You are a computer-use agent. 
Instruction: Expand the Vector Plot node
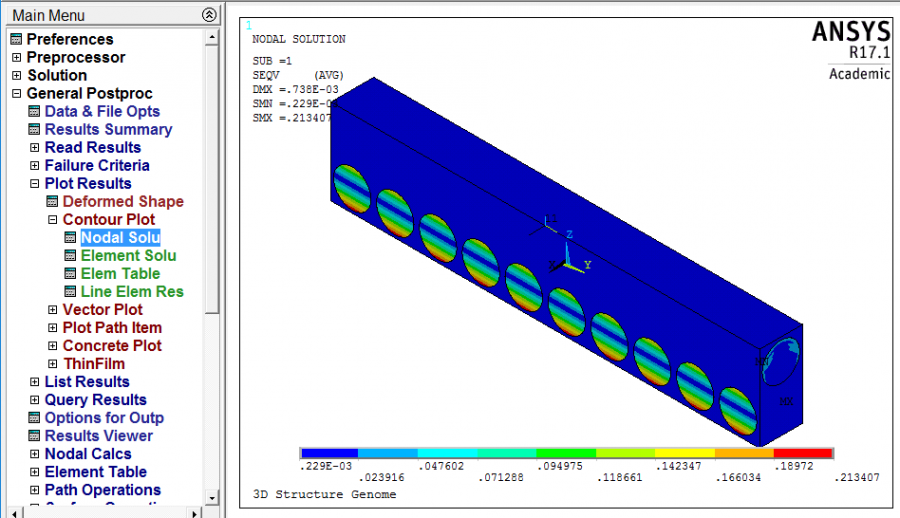coord(52,310)
